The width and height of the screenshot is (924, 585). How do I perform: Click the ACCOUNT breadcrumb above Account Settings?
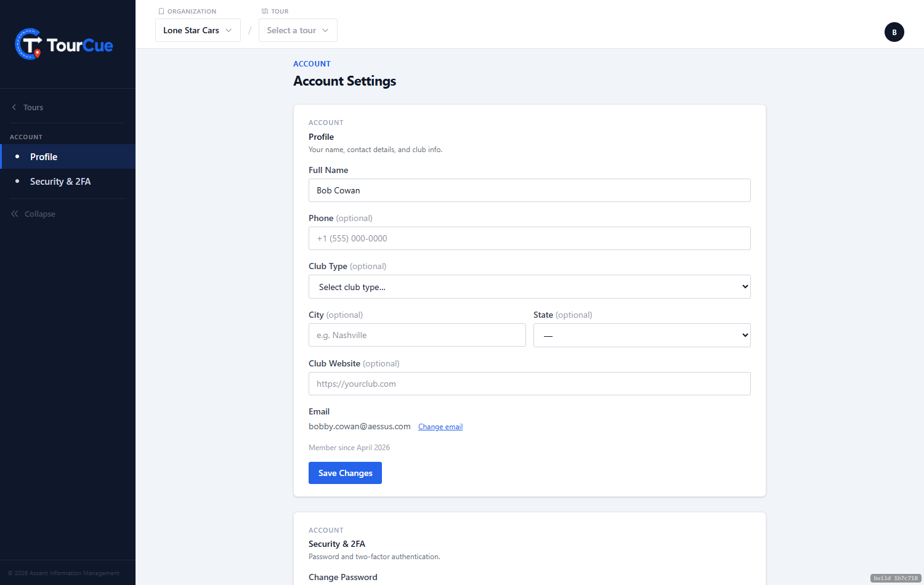(312, 64)
